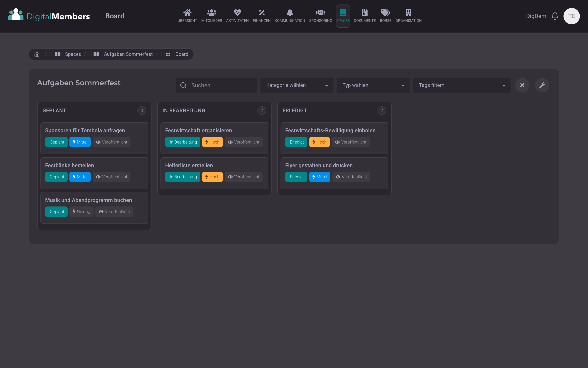The image size is (588, 368).
Task: Open the Mitglieder group icon
Action: [211, 12]
